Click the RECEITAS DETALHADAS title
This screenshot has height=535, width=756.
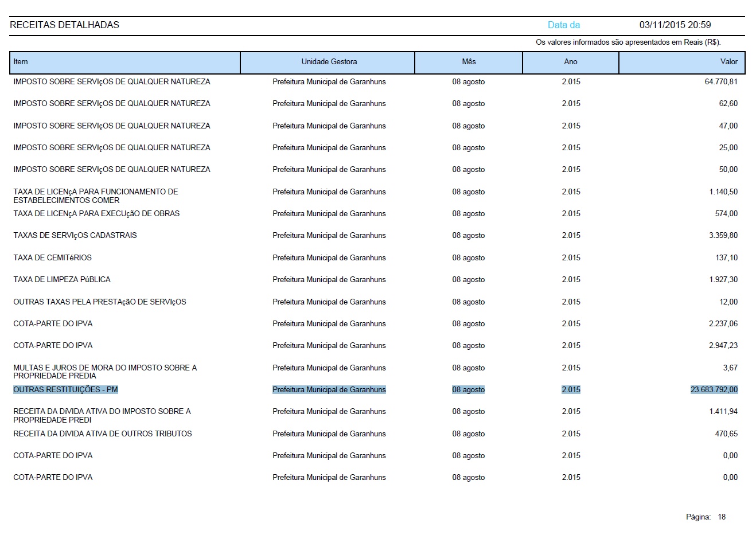coord(64,25)
